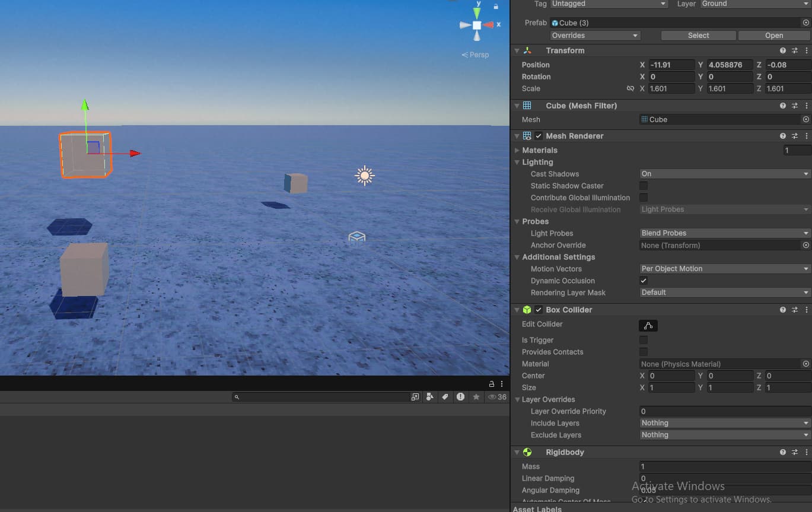Click the star favorites icon beside the search bar
The height and width of the screenshot is (512, 812).
pos(476,396)
